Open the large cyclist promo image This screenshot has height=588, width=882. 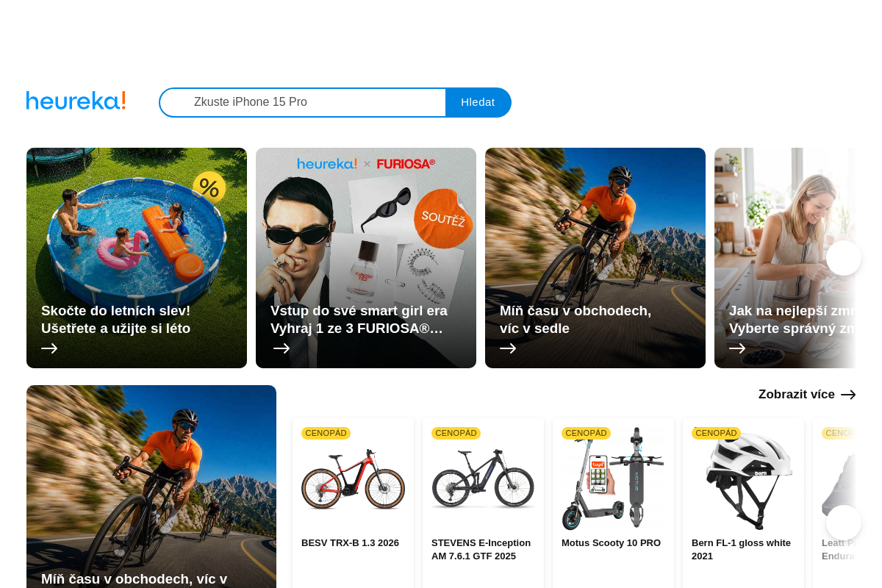[x=151, y=487]
